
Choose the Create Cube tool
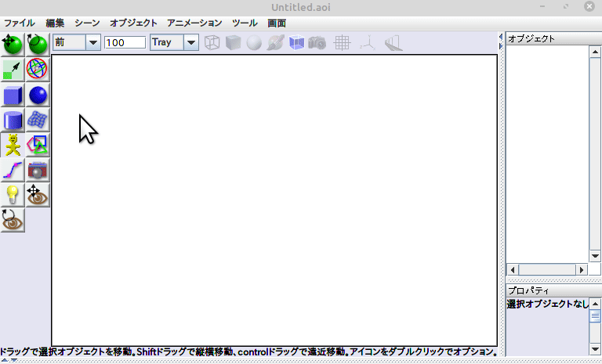click(13, 95)
